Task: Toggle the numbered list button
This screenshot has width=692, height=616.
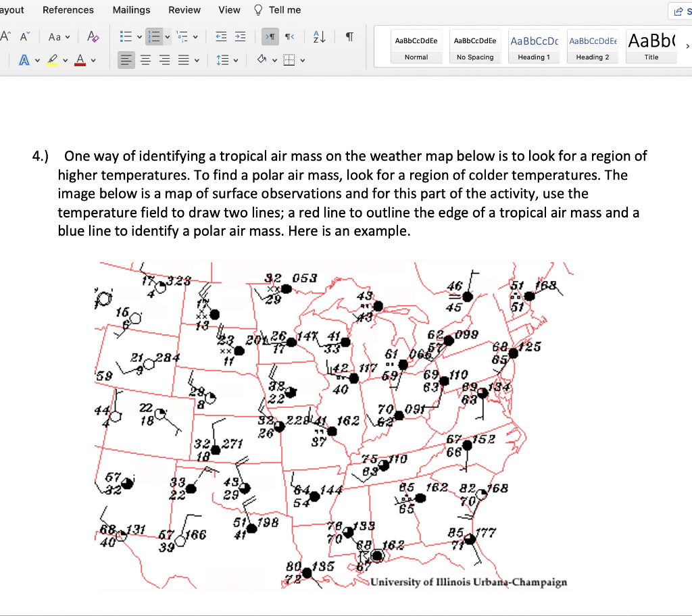Action: [154, 36]
